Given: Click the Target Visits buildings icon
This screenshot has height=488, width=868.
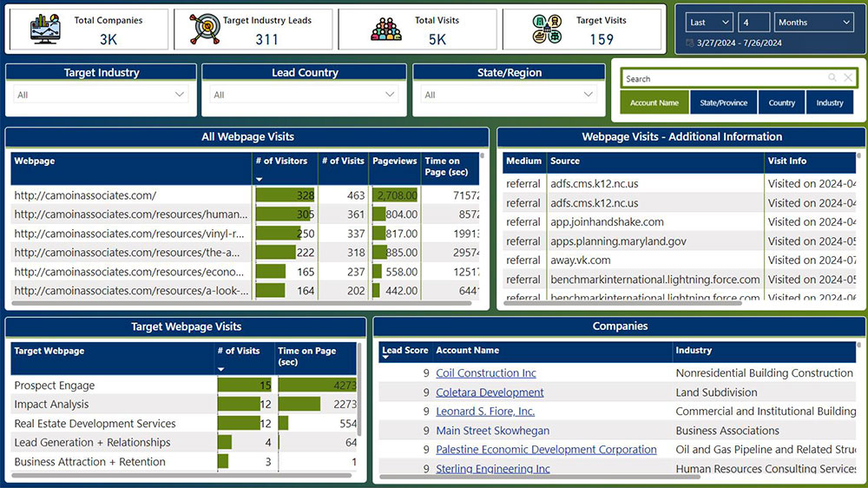Looking at the screenshot, I should point(547,30).
